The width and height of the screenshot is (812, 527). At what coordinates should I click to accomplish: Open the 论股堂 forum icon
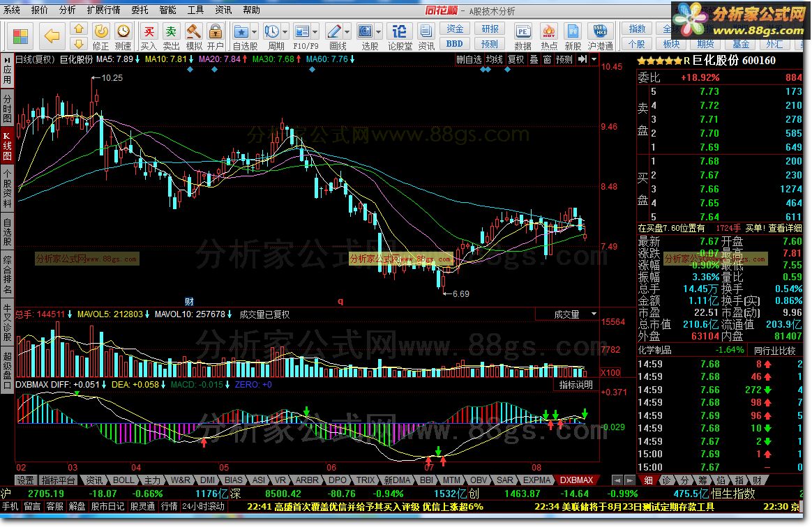point(399,31)
